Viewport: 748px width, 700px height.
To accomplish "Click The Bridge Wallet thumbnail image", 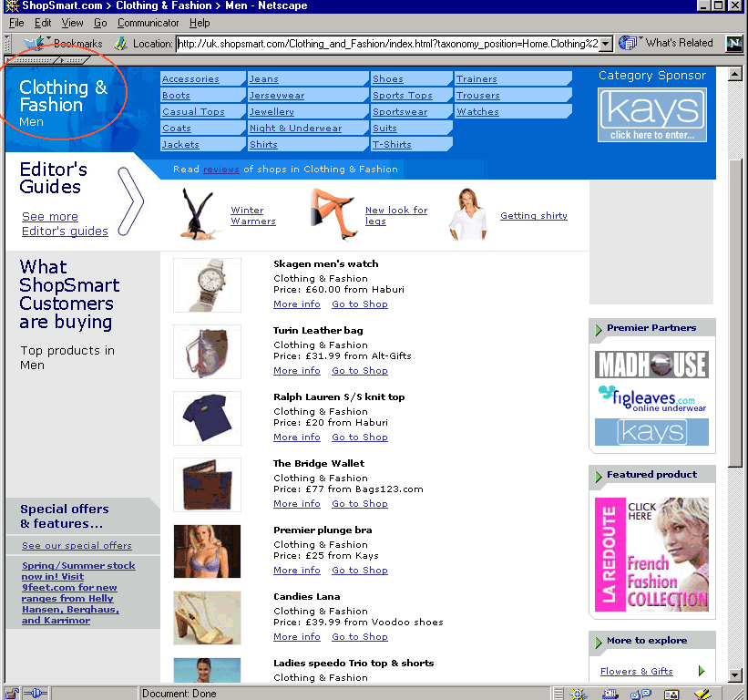I will coord(207,485).
